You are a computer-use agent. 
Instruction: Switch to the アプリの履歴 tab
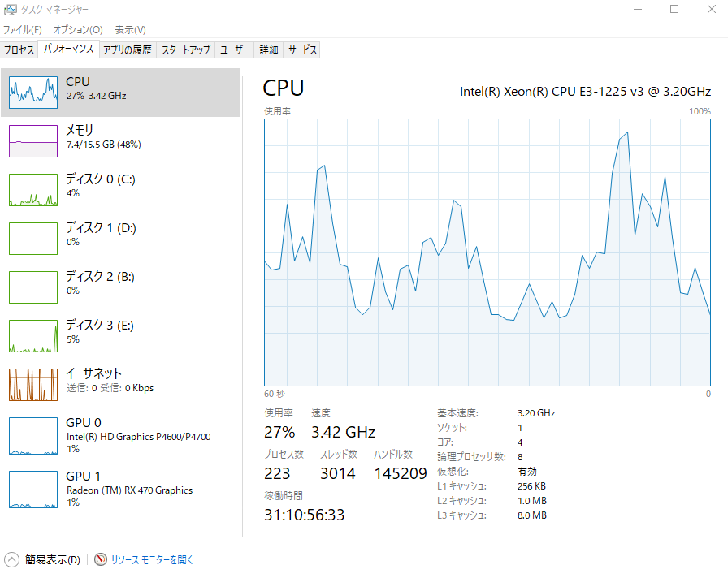coord(128,50)
